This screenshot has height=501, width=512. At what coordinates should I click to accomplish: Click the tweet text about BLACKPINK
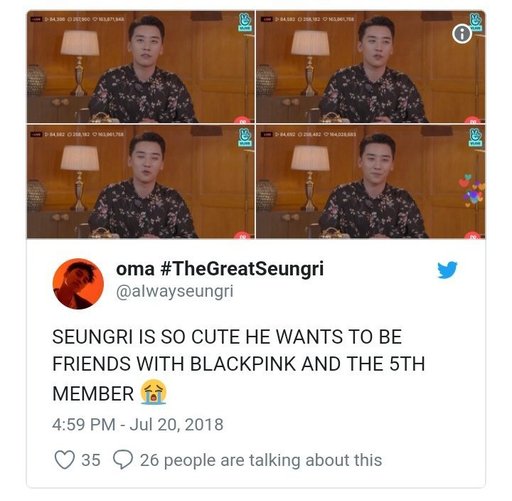[238, 365]
